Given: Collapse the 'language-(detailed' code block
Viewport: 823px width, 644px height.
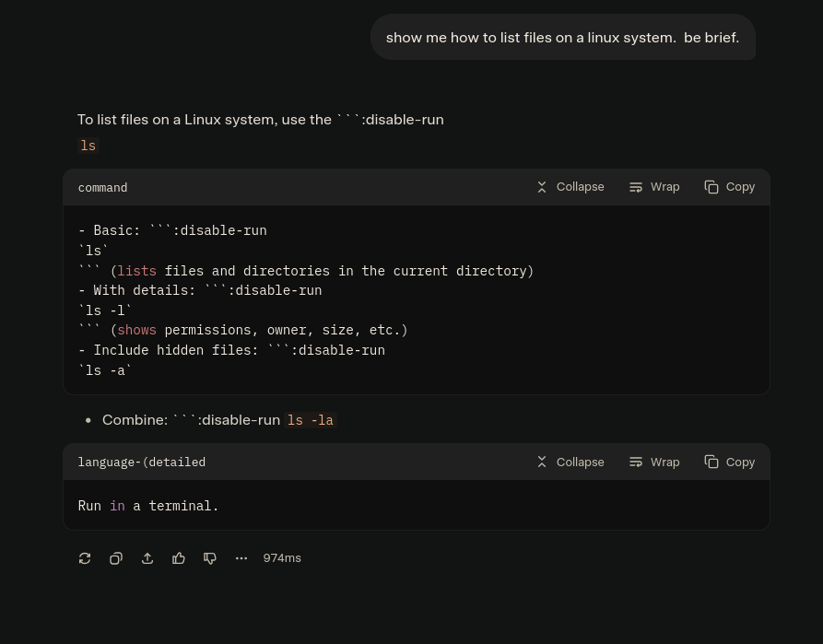Looking at the screenshot, I should click(570, 462).
